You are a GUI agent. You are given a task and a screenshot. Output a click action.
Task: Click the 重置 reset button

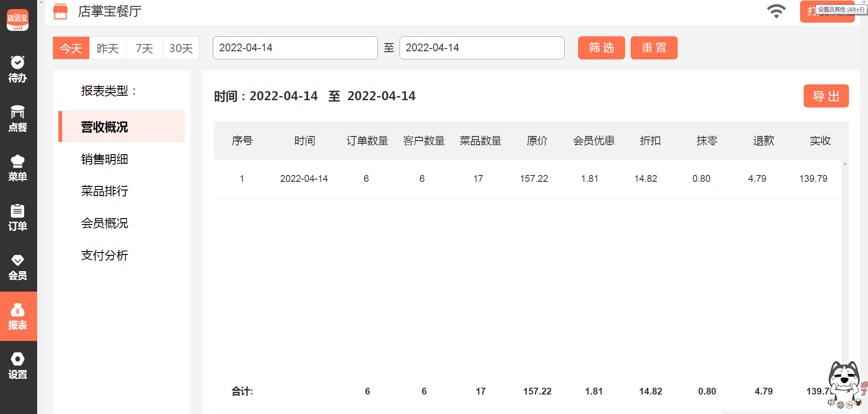coord(654,48)
